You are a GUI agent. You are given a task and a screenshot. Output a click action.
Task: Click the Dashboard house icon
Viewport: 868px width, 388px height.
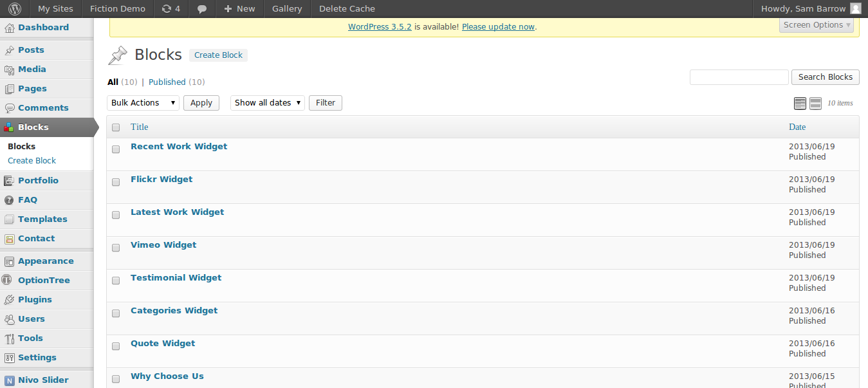tap(9, 28)
